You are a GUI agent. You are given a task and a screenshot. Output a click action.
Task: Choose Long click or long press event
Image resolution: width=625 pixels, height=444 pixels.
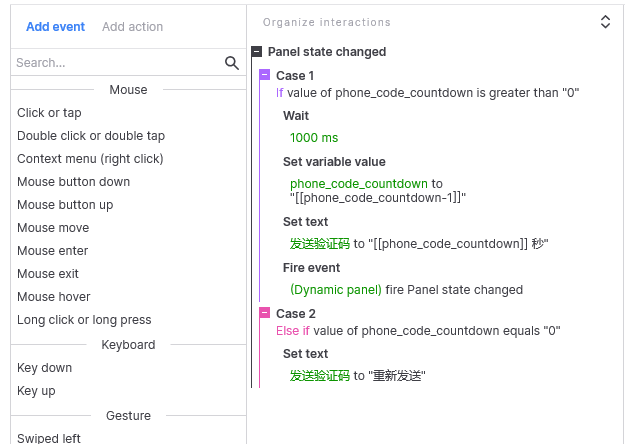(84, 320)
